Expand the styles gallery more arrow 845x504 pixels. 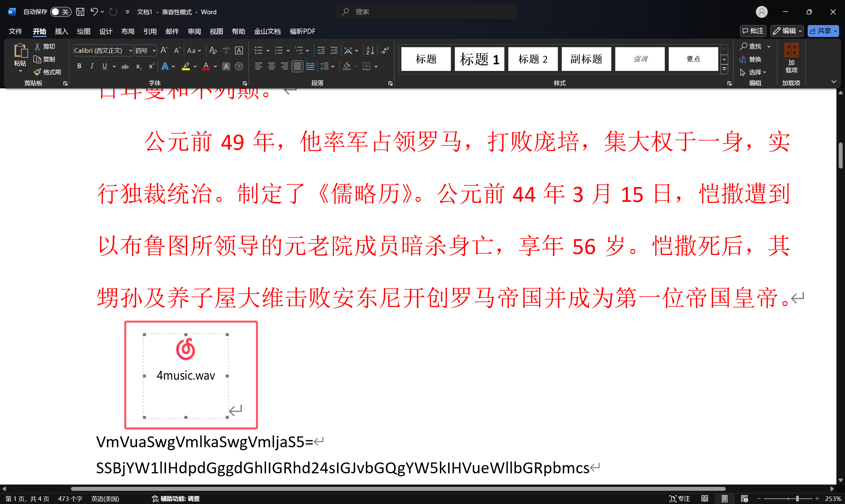click(725, 69)
